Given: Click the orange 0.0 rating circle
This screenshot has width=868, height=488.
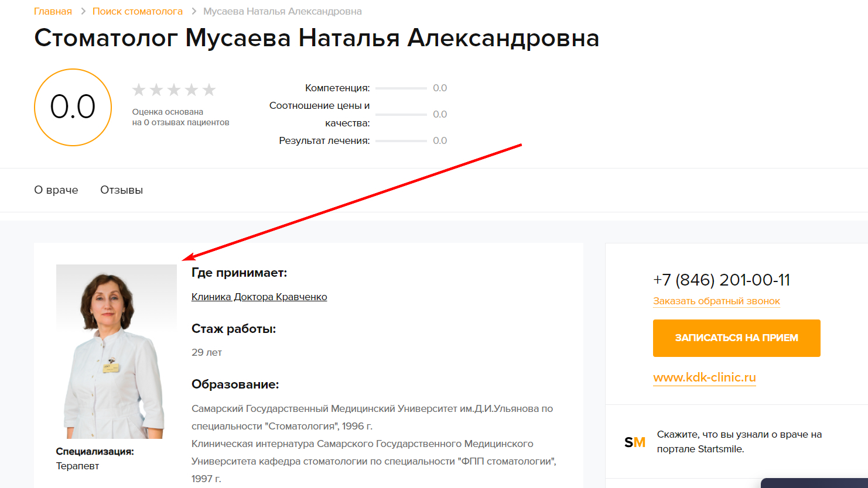Looking at the screenshot, I should pos(73,107).
